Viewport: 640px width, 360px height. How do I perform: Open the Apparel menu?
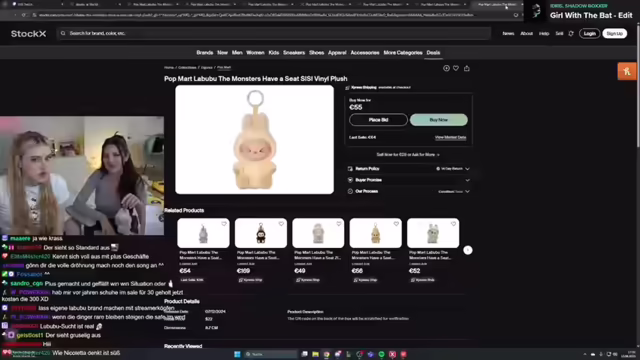[x=337, y=53]
